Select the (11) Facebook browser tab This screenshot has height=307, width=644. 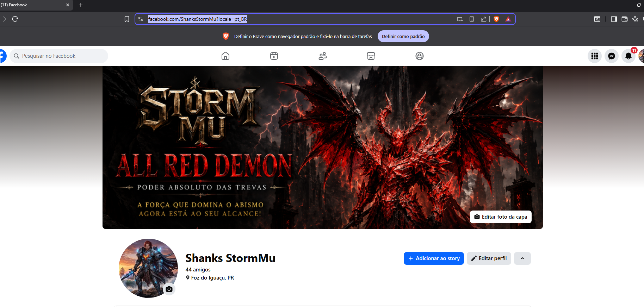pos(34,5)
